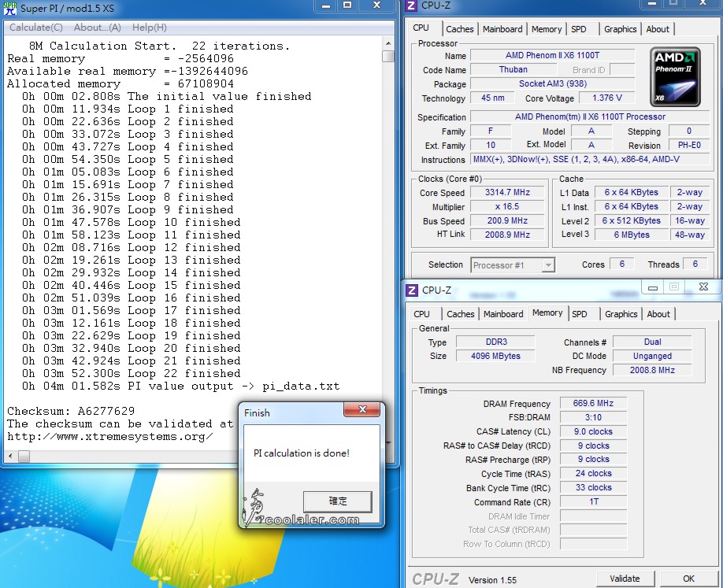Viewport: 723px width, 588px height.
Task: Select the CPU tab in lower CPU-Z window
Action: 421,314
